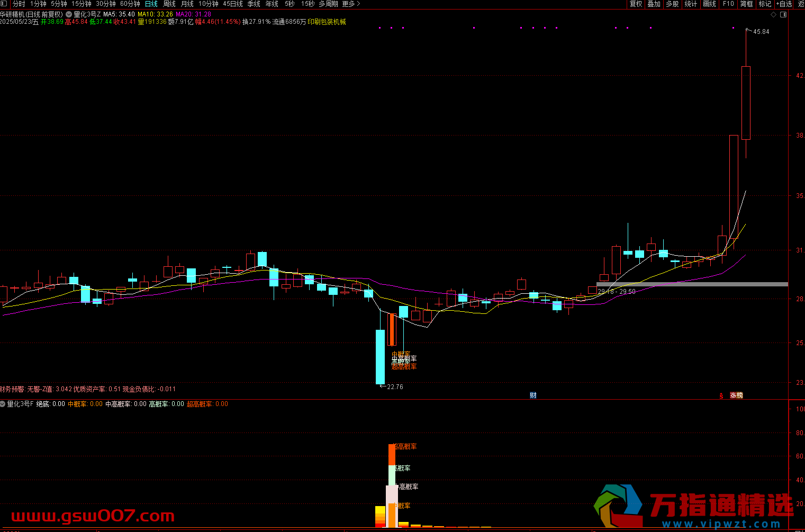Click the 中概率: 0.00 header value
The height and width of the screenshot is (532, 805).
pos(85,404)
